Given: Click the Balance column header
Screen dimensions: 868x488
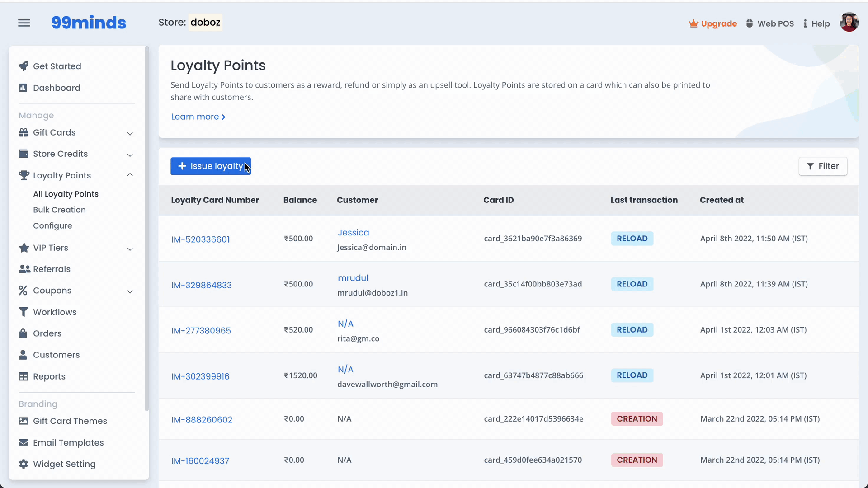Looking at the screenshot, I should pyautogui.click(x=300, y=200).
